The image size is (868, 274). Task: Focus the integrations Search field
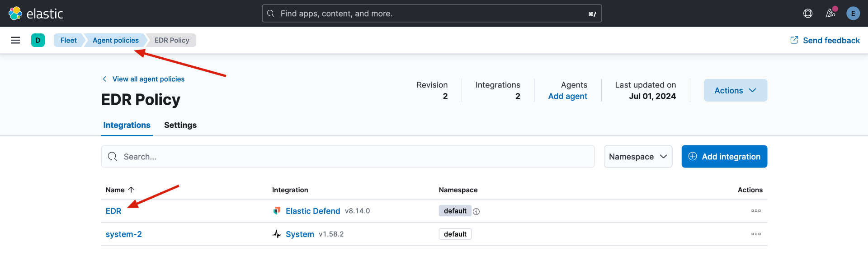pos(348,157)
